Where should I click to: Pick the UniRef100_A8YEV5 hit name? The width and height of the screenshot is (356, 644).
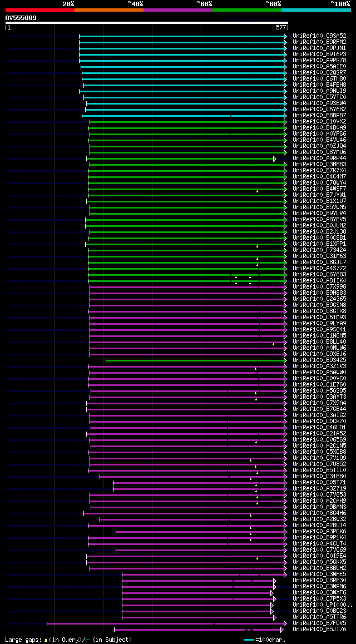pyautogui.click(x=319, y=219)
